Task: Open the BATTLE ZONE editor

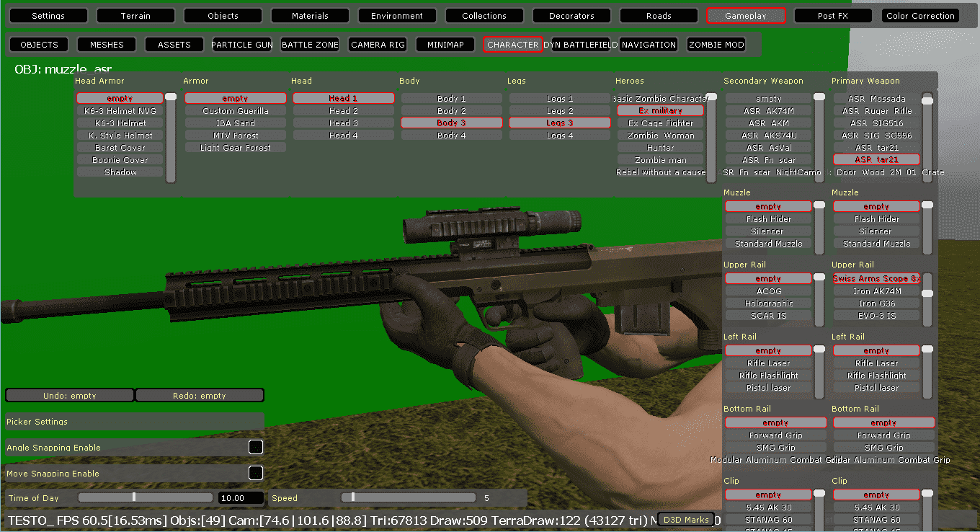Action: tap(310, 45)
